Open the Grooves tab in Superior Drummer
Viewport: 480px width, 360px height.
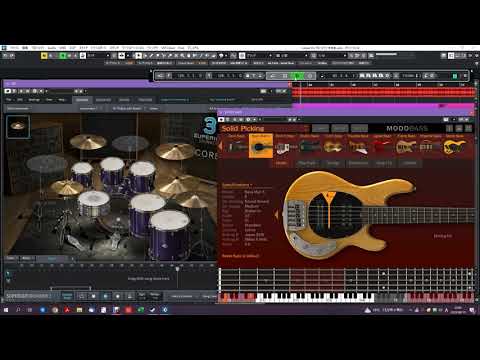(x=103, y=100)
